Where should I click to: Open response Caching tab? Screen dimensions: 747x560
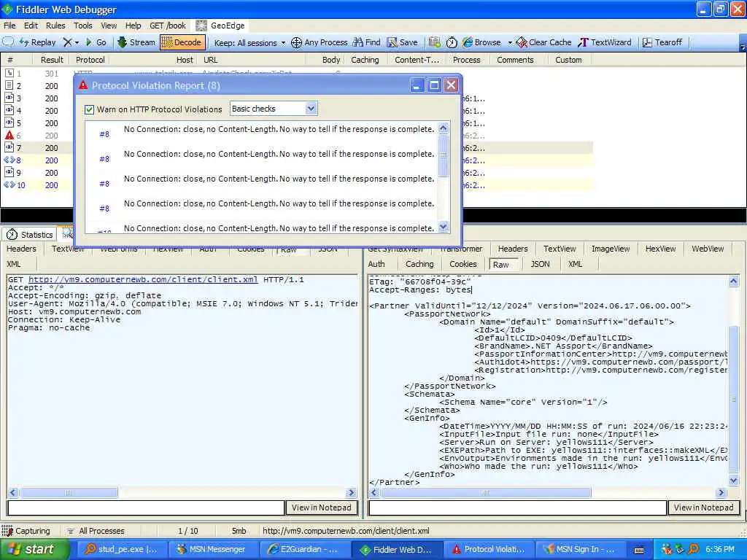(x=419, y=264)
